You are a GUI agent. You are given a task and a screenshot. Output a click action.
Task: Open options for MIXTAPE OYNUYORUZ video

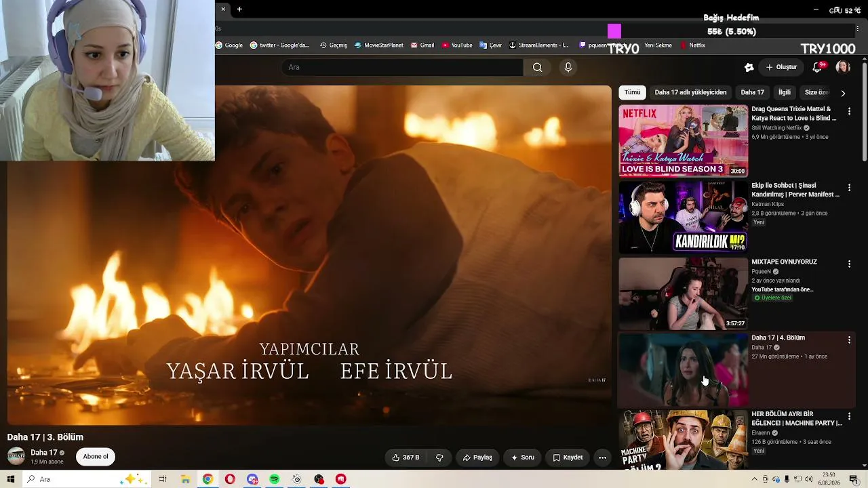(849, 264)
